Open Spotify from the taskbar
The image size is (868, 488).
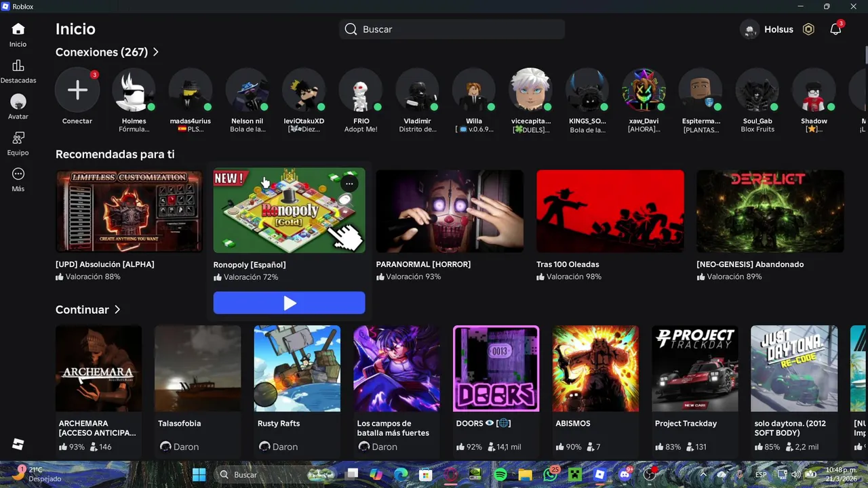[x=500, y=474]
